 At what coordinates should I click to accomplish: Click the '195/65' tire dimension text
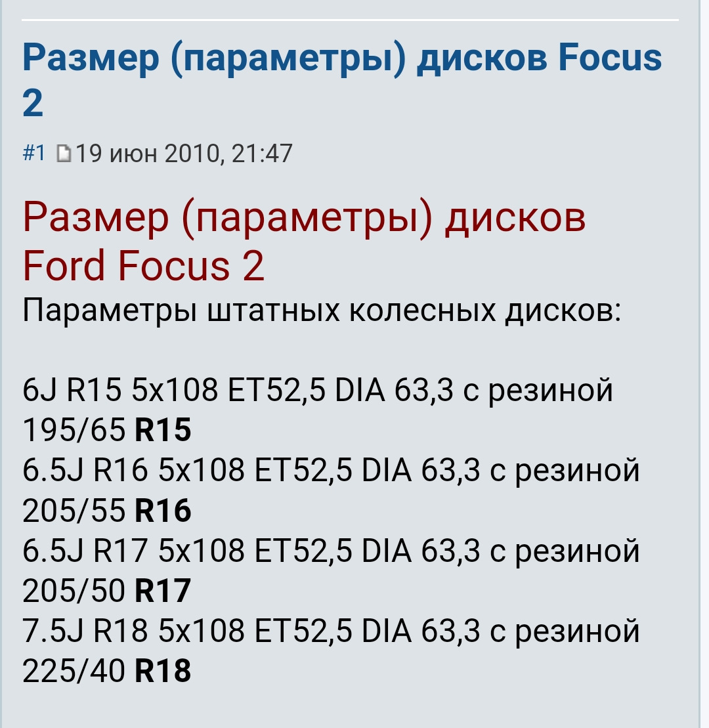pyautogui.click(x=74, y=429)
